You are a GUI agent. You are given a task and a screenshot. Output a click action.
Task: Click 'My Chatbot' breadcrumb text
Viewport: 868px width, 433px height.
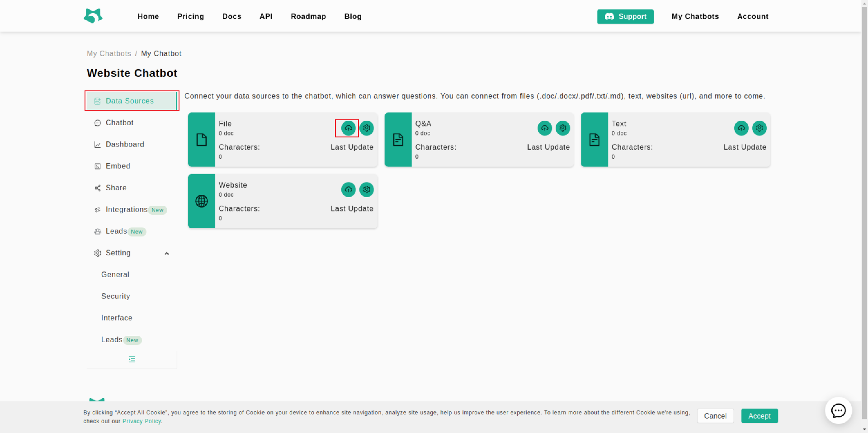coord(161,53)
